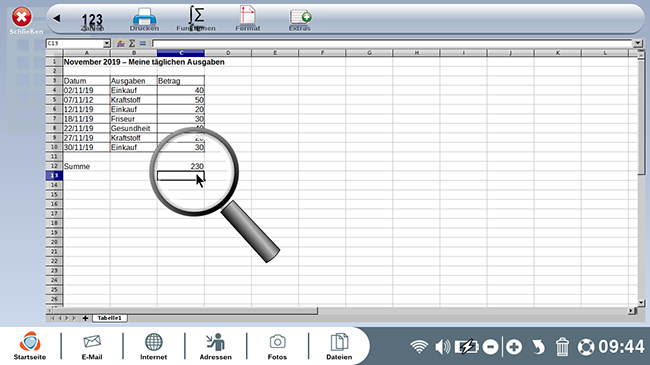This screenshot has height=365, width=650.
Task: Click the left arrow on the top toolbar
Action: tap(57, 18)
